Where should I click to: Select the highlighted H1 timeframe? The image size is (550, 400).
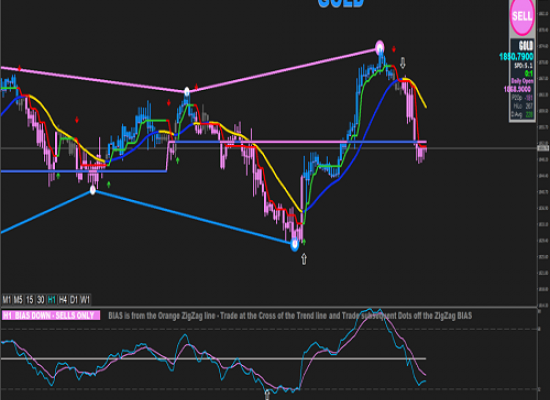(x=52, y=300)
